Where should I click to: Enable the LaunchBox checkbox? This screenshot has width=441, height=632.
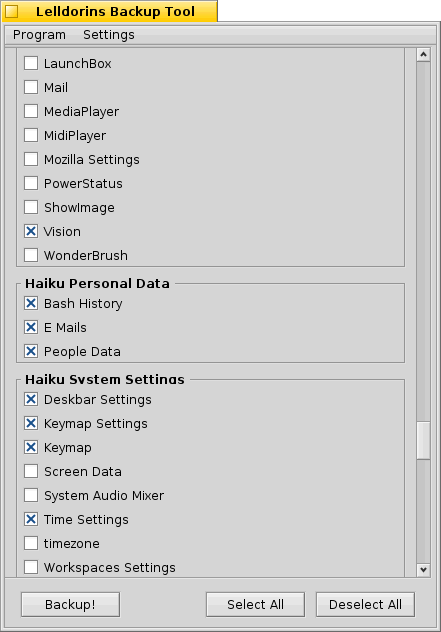[x=31, y=63]
